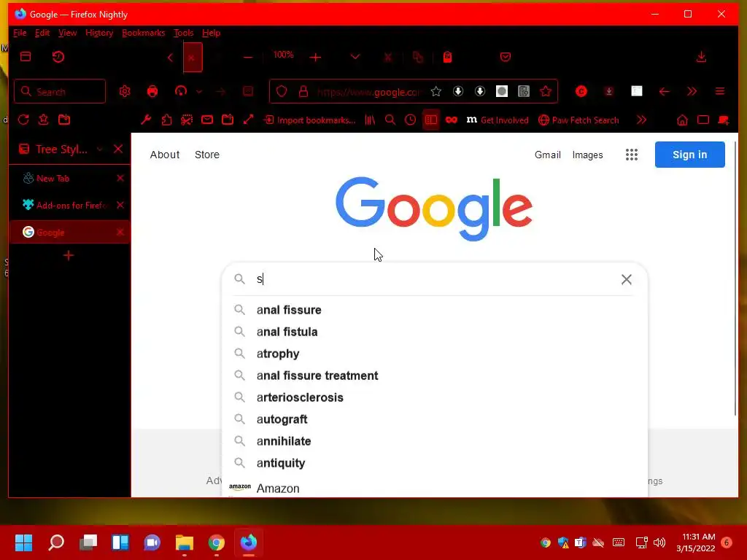Print the page with the printer icon

pyautogui.click(x=152, y=91)
